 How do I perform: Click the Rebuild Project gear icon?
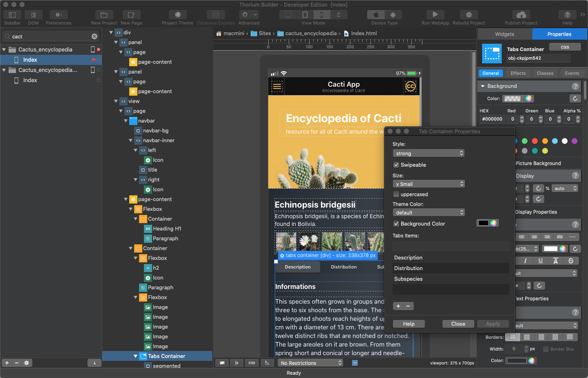click(x=469, y=15)
